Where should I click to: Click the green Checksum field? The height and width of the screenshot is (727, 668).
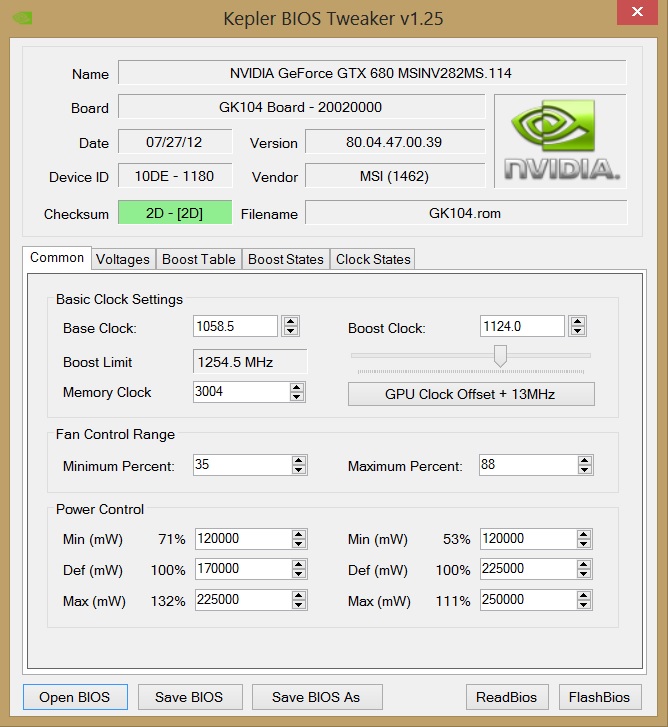pos(175,213)
